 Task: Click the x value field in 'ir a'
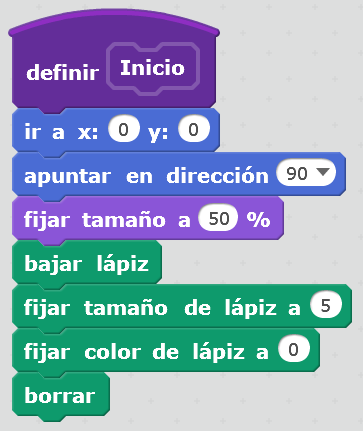(123, 129)
